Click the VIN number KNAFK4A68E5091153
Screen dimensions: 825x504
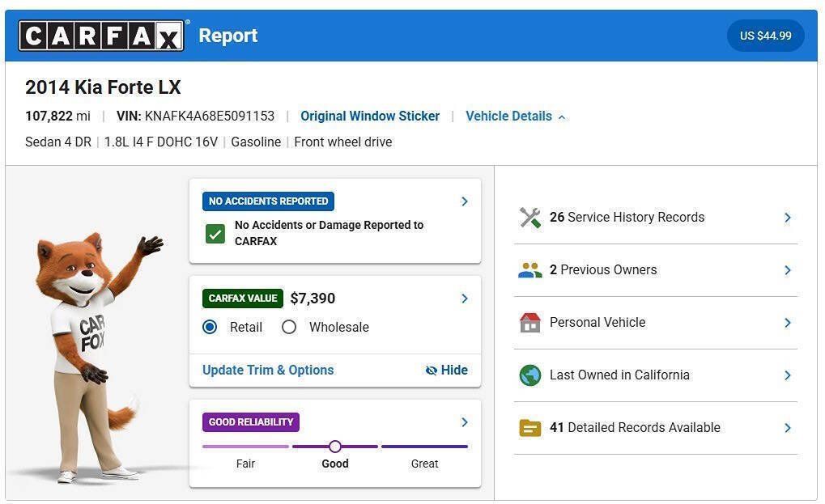[x=210, y=116]
